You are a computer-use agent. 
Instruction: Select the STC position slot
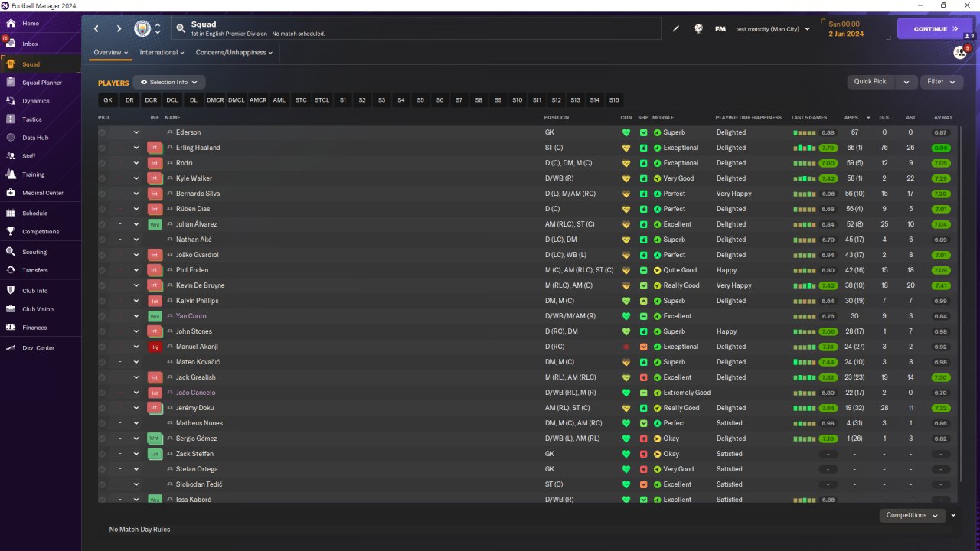301,100
